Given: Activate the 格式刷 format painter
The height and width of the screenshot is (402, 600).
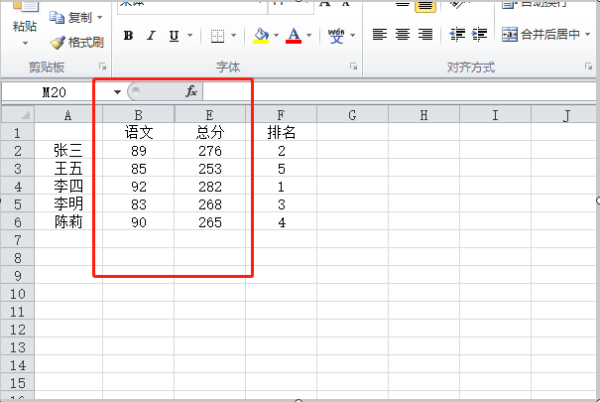Looking at the screenshot, I should coord(77,42).
